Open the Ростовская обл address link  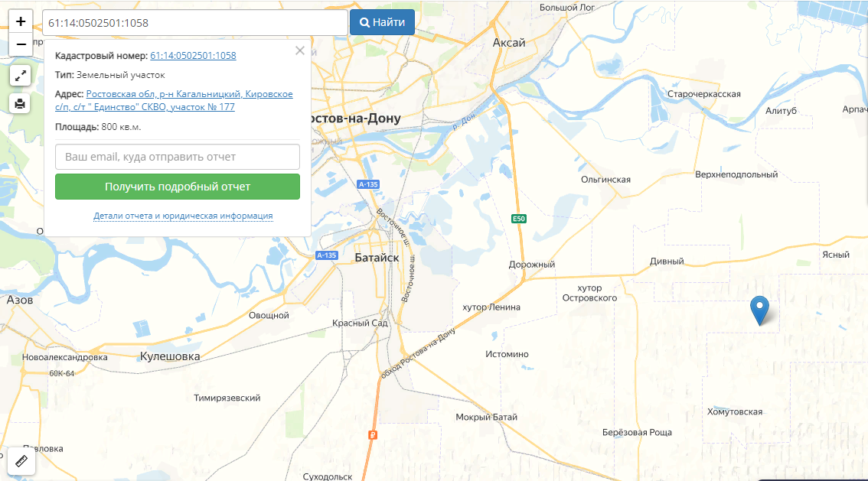(174, 101)
